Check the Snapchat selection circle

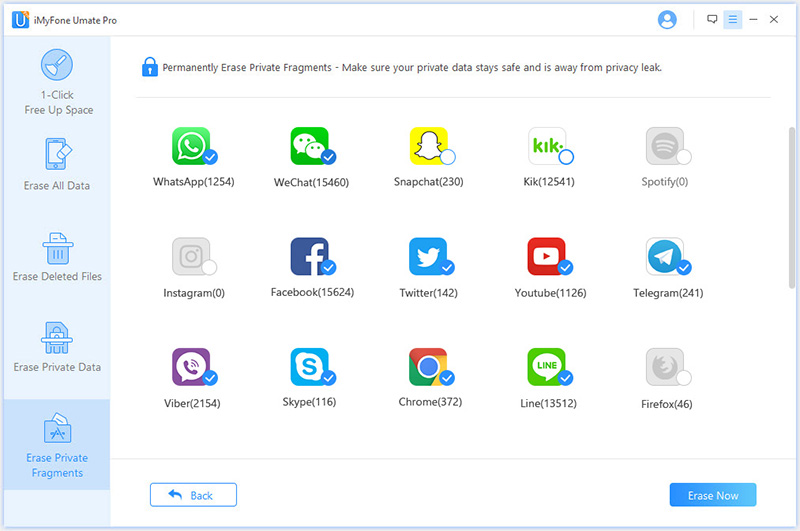coord(448,157)
